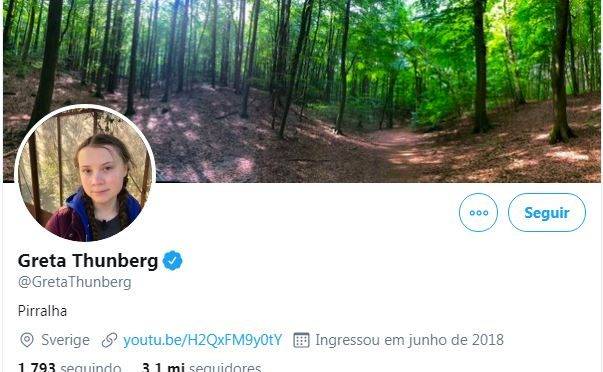Click the word seguindo
Screen dimensions: 603x372
[91, 367]
